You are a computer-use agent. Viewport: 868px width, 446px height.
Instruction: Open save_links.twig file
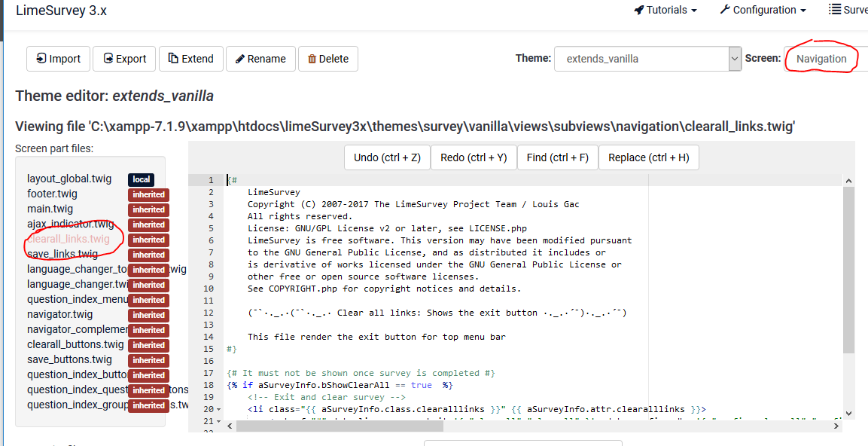[62, 255]
